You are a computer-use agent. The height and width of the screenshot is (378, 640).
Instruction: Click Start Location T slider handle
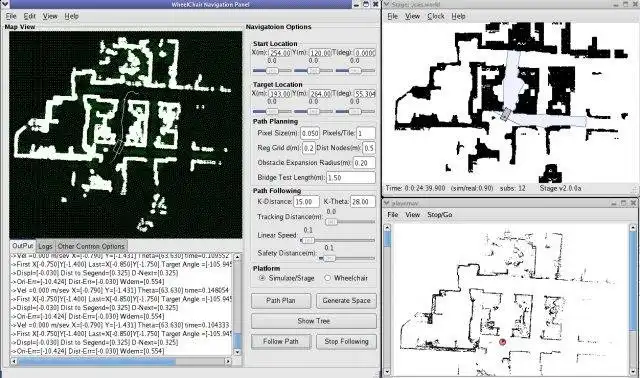(x=354, y=71)
